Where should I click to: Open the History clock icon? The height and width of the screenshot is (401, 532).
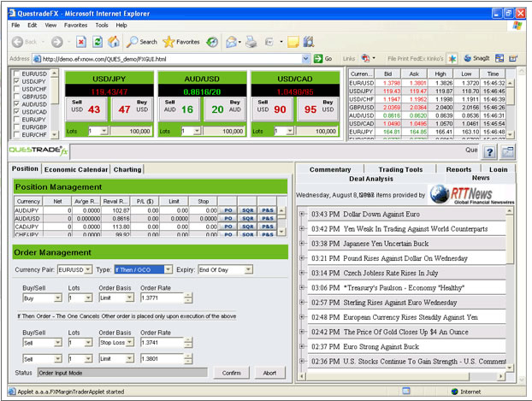212,42
